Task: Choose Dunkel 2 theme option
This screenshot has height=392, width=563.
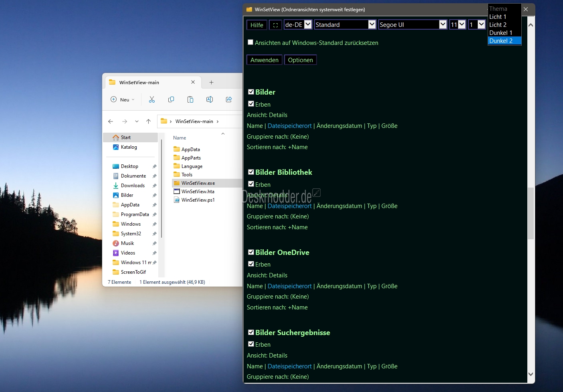Action: [504, 41]
